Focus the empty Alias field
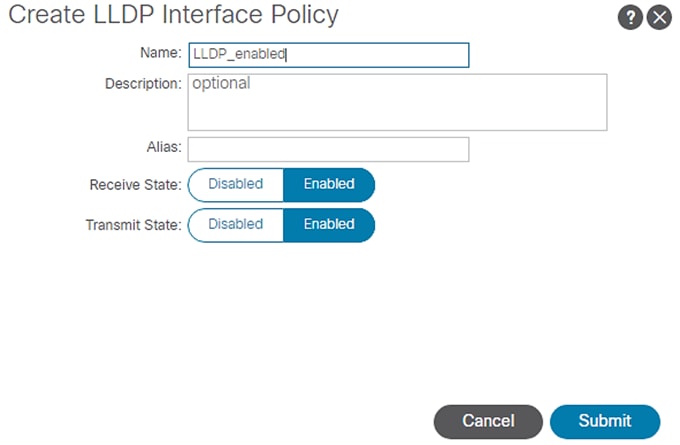This screenshot has width=680, height=445. tap(328, 149)
